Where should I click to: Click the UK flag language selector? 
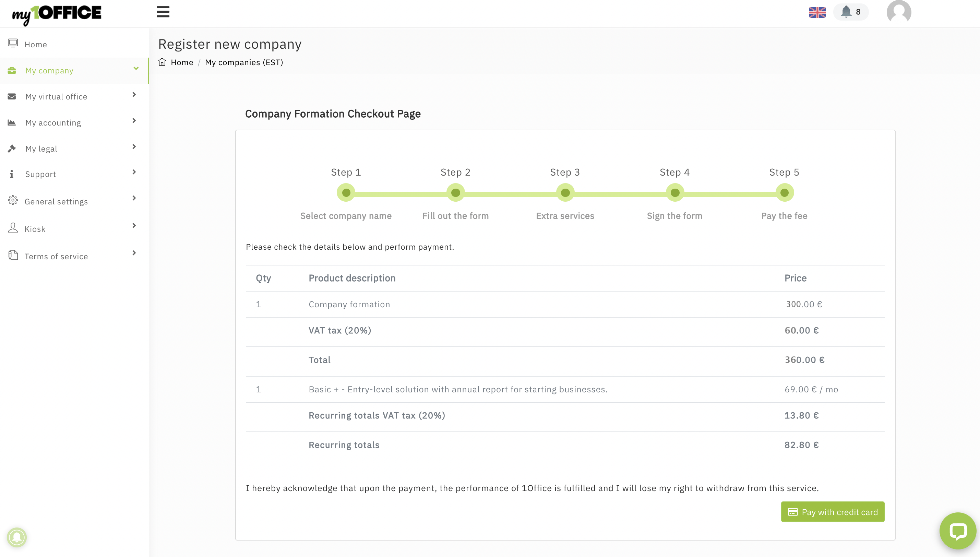tap(817, 12)
